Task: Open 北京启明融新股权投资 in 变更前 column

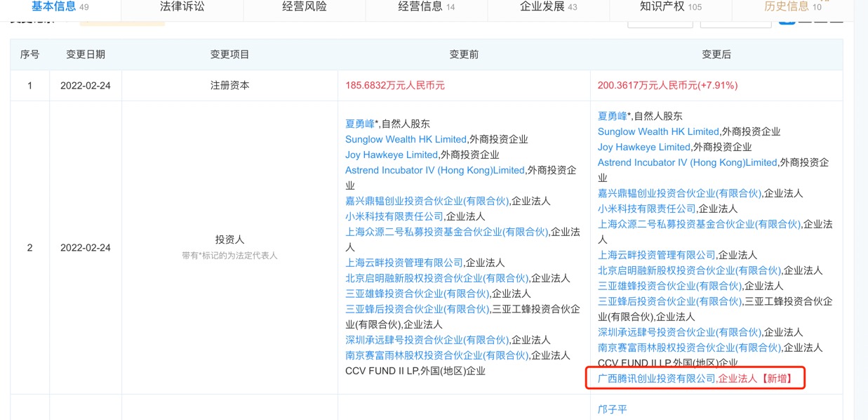Action: pos(436,278)
